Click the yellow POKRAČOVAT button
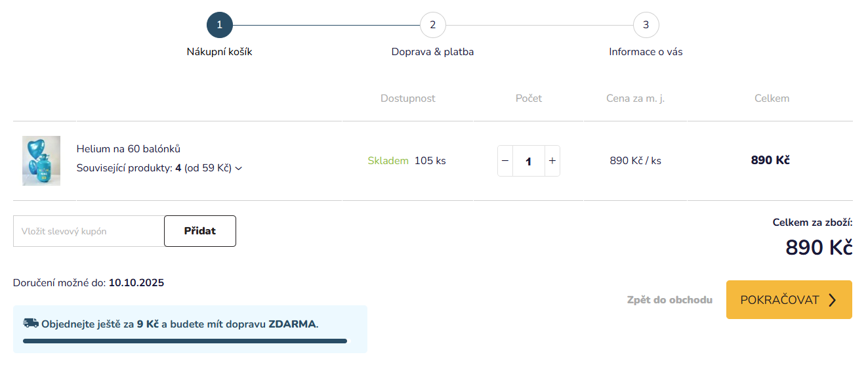The width and height of the screenshot is (868, 365). pyautogui.click(x=789, y=300)
